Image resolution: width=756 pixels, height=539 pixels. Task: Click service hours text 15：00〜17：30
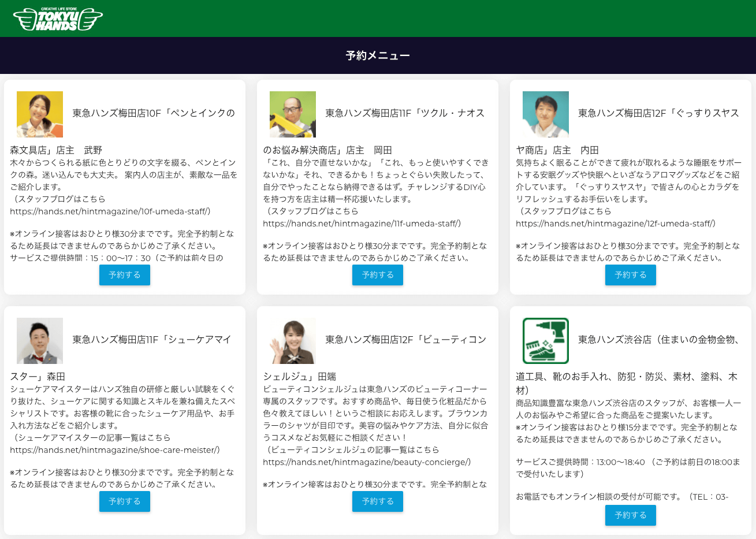click(x=121, y=258)
